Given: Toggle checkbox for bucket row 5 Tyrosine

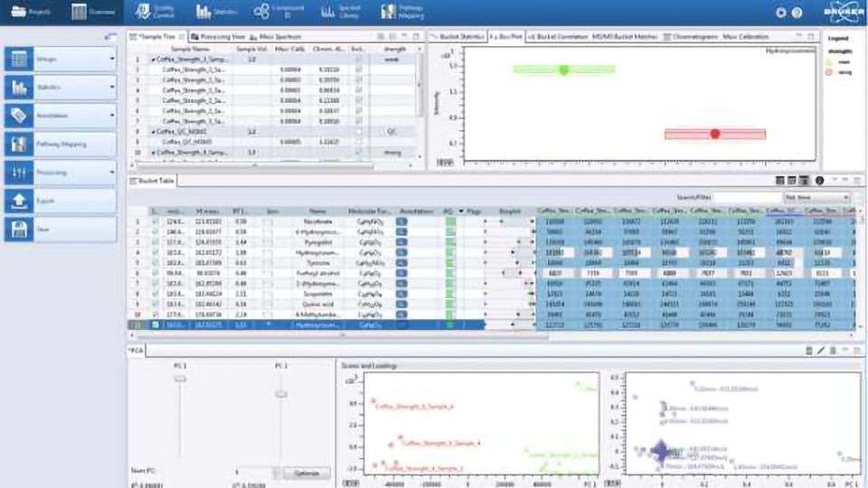Looking at the screenshot, I should 155,263.
